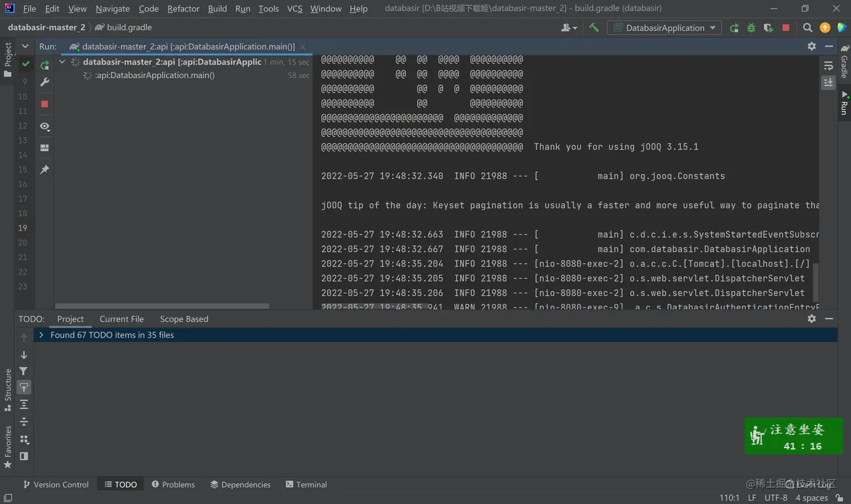
Task: Click the green checkmark inspection icon in the editor gutter
Action: click(x=25, y=64)
